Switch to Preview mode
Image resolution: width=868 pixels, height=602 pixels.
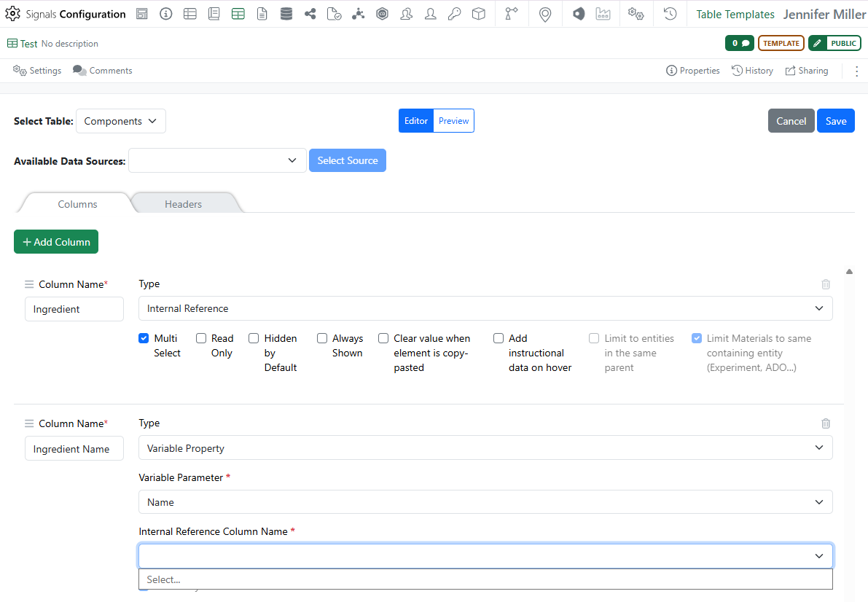(x=453, y=121)
